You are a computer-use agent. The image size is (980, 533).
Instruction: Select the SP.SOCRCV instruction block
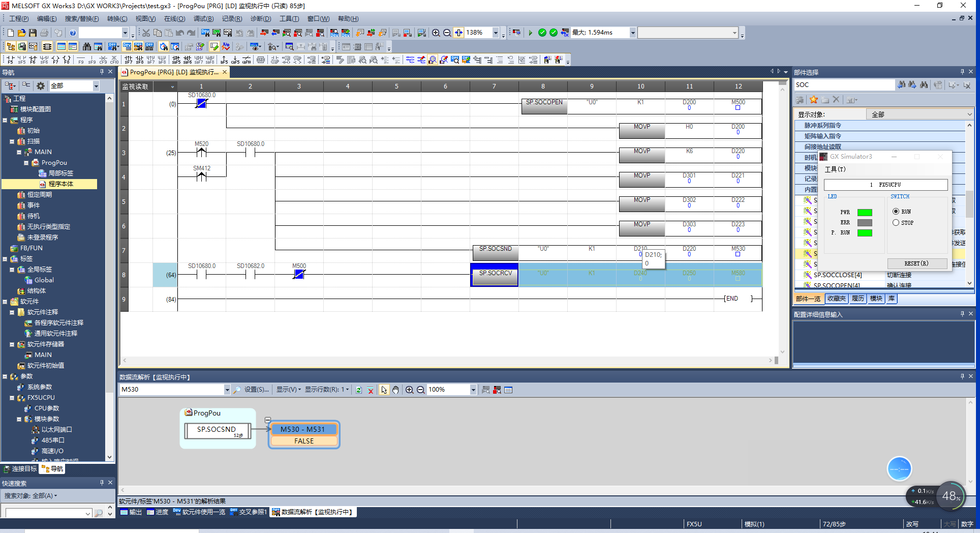495,275
